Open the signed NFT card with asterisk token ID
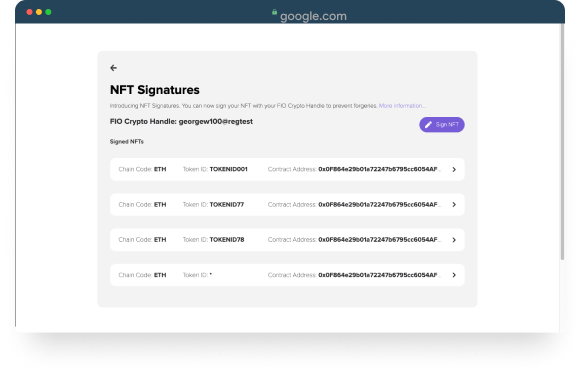 pos(287,275)
